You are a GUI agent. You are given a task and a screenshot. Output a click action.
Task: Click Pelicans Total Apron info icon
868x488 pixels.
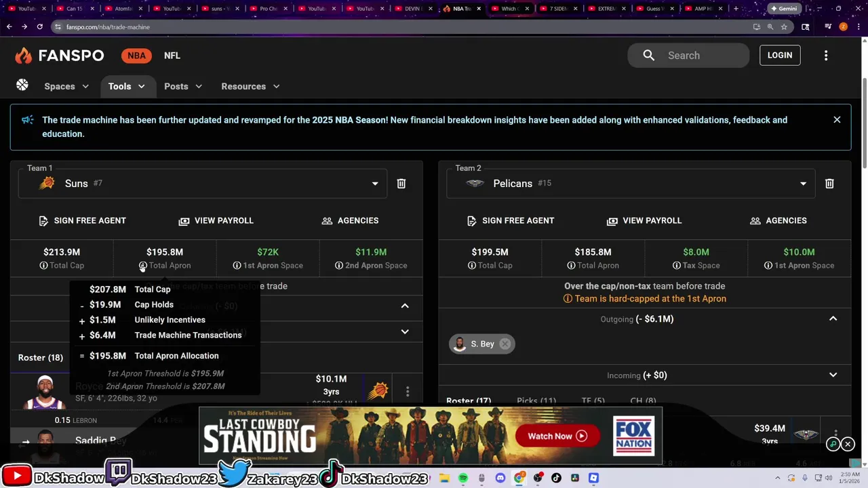click(571, 266)
